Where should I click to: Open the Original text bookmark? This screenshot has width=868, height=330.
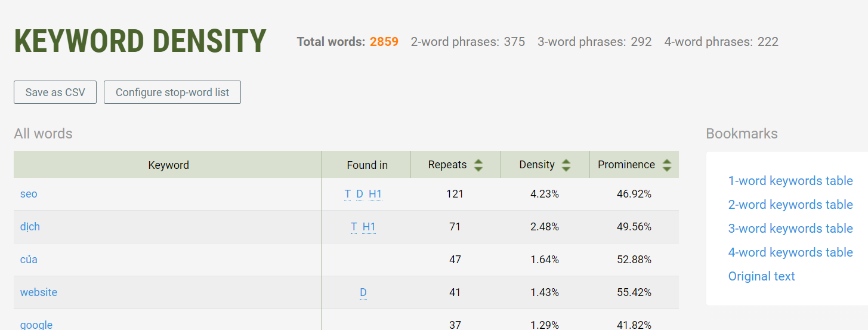click(x=761, y=276)
